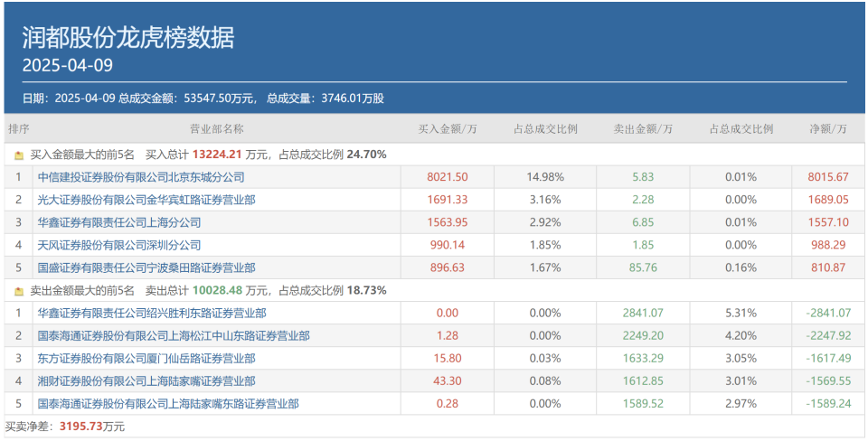This screenshot has height=441, width=868.
Task: Click the 2.97% ratio cell
Action: [x=741, y=404]
